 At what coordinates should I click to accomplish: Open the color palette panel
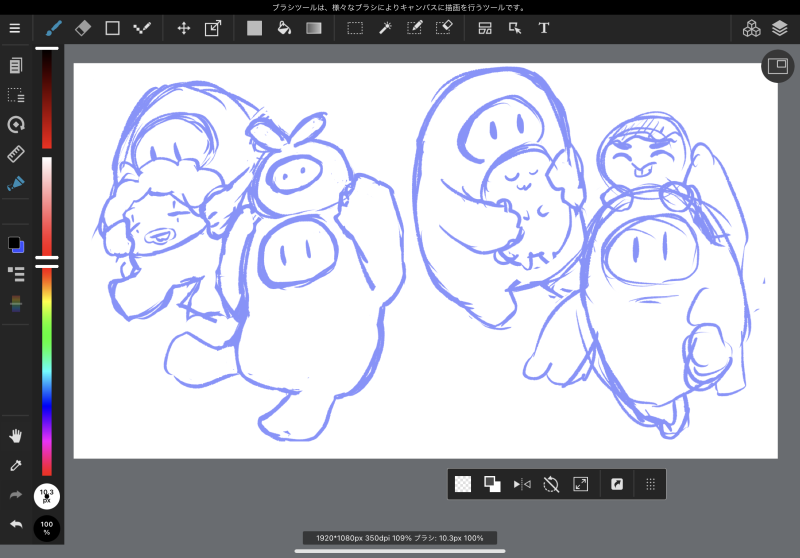16,303
